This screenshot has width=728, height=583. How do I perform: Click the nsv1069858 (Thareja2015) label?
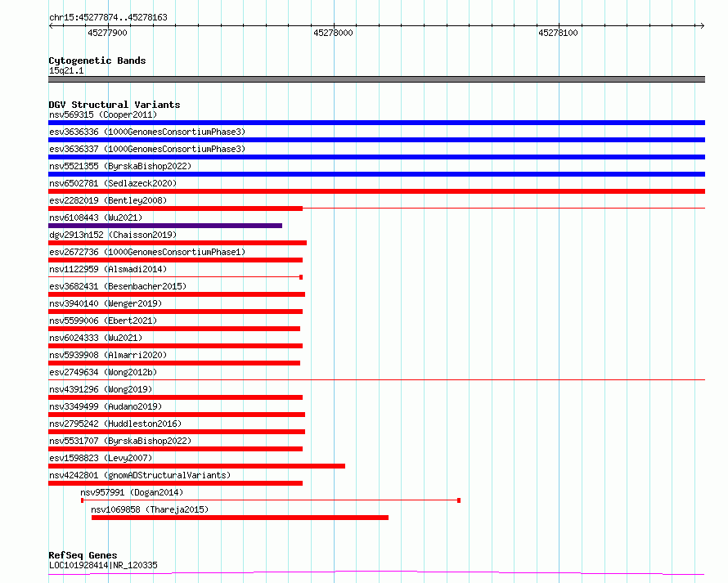tap(150, 509)
